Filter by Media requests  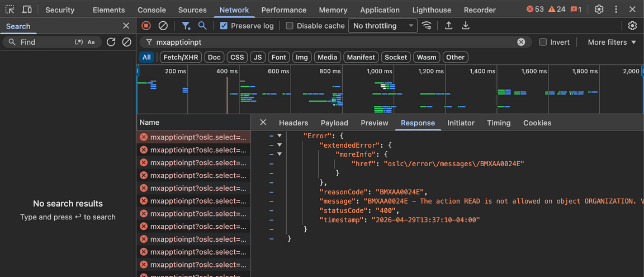(328, 57)
